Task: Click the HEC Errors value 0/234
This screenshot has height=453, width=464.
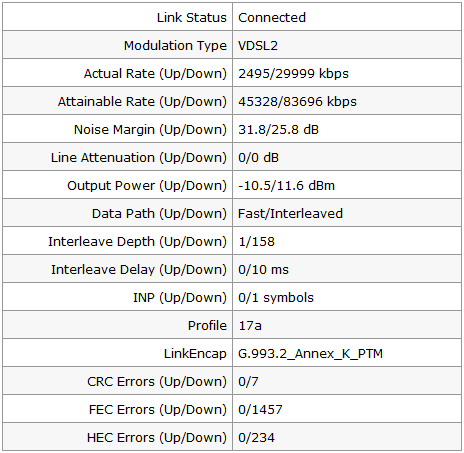Action: 256,438
